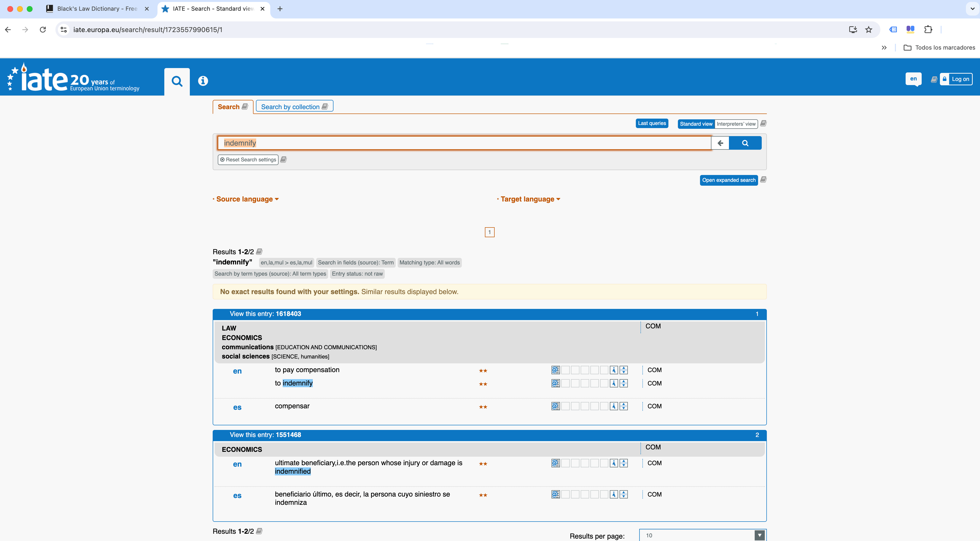Click the @ reference icon for 'to indemnify'
This screenshot has width=980, height=541.
(555, 383)
